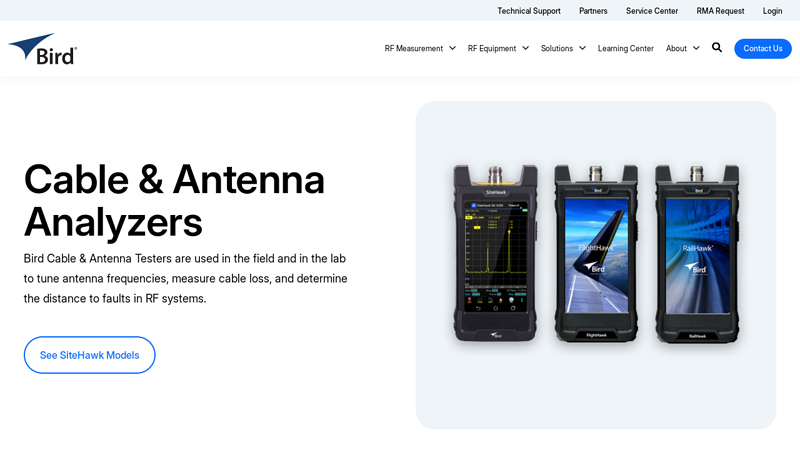Screen dimensions: 800x450
Task: Visit the Service Center link
Action: point(652,11)
